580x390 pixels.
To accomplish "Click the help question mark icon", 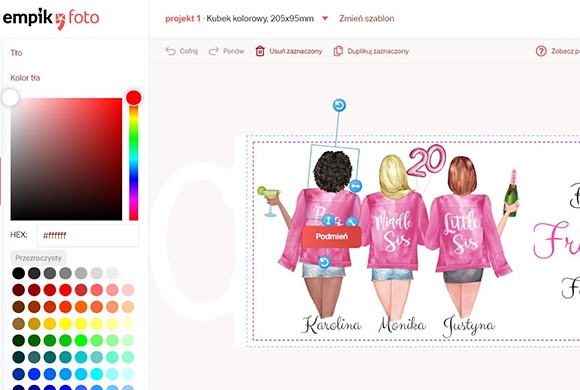I will (x=541, y=51).
